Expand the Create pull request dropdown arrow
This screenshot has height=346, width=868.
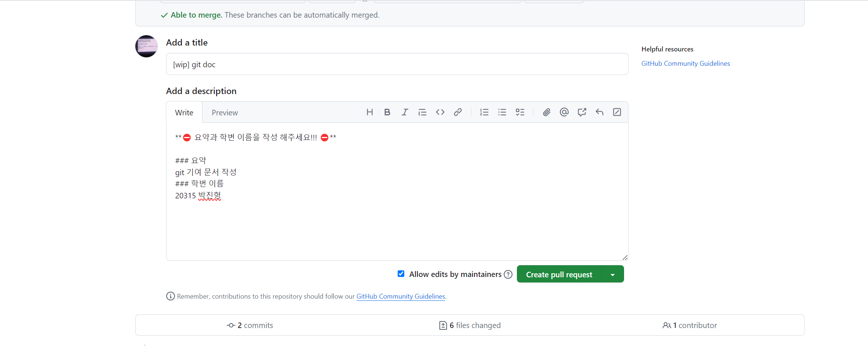coord(612,275)
